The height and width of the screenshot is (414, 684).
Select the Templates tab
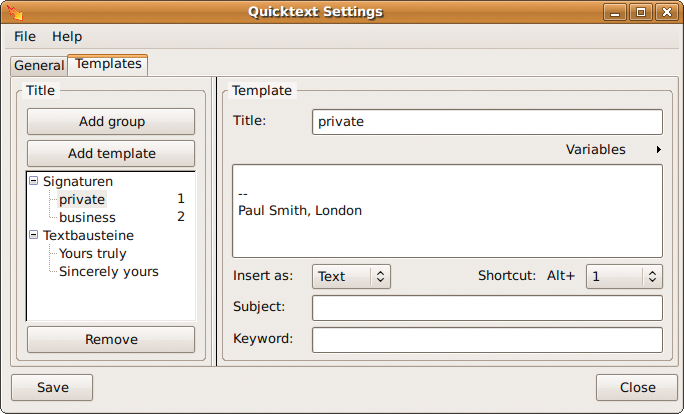tap(108, 64)
